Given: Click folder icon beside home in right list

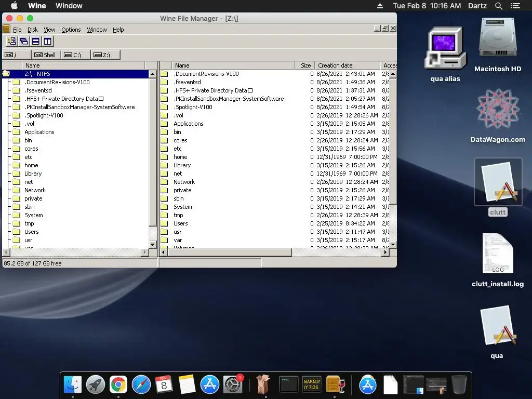Looking at the screenshot, I should point(164,157).
